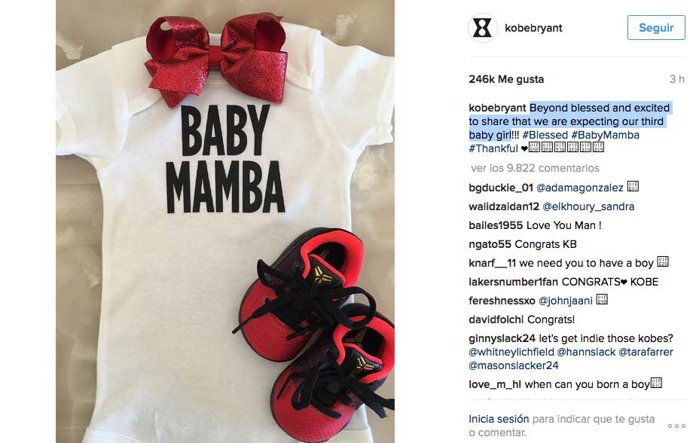This screenshot has height=443, width=690.
Task: Open the @elkhoury_sandra mention
Action: [x=588, y=207]
